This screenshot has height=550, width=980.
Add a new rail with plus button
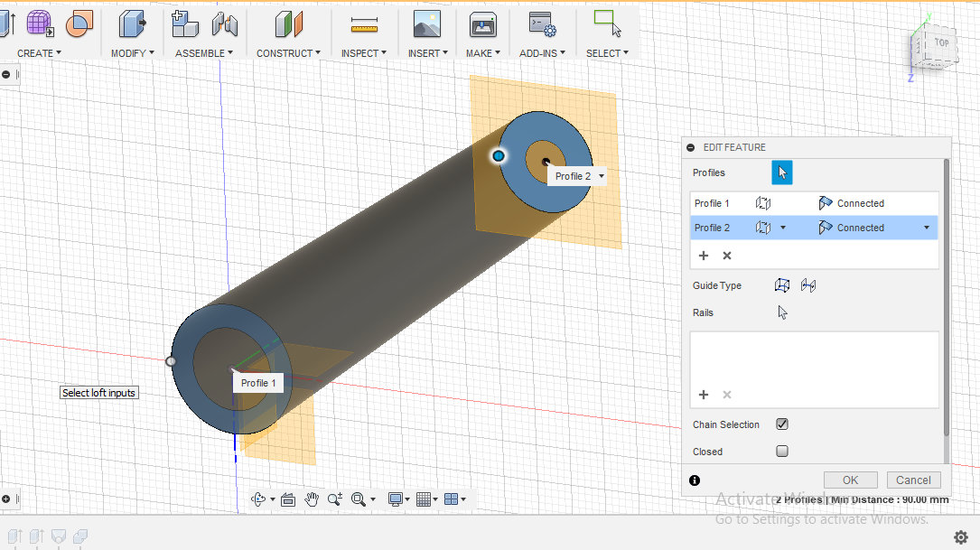[x=704, y=395]
